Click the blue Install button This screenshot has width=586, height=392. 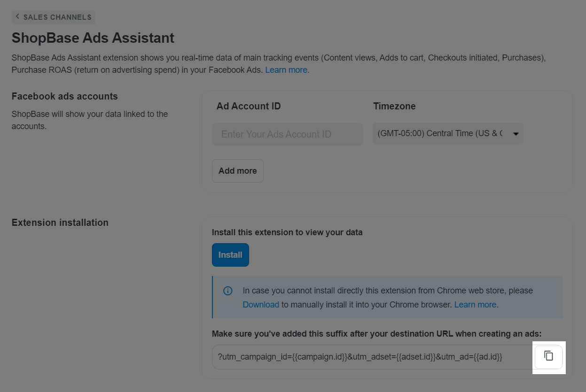[x=230, y=255]
